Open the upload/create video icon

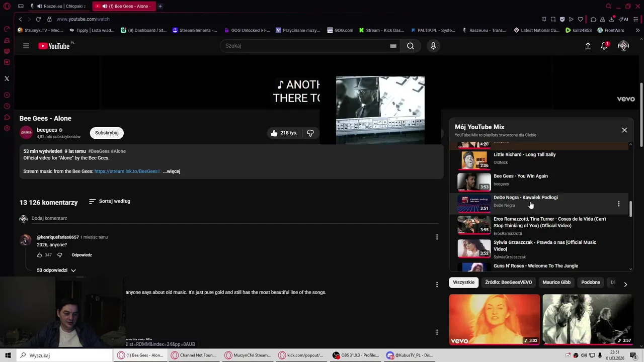coord(588,46)
